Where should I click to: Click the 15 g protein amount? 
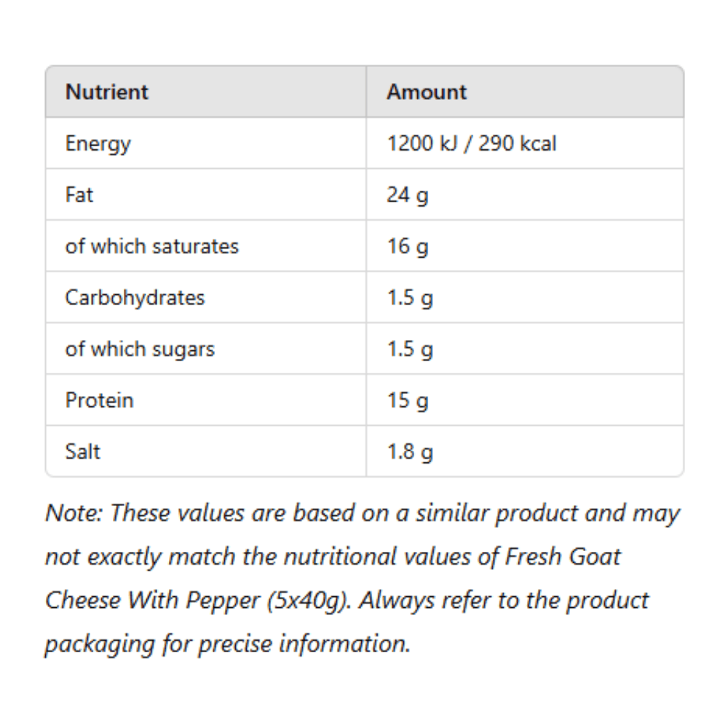pyautogui.click(x=408, y=401)
